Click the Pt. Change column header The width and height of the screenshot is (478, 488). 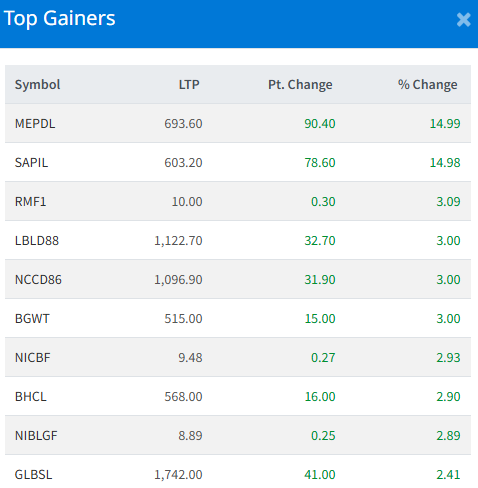(x=300, y=85)
